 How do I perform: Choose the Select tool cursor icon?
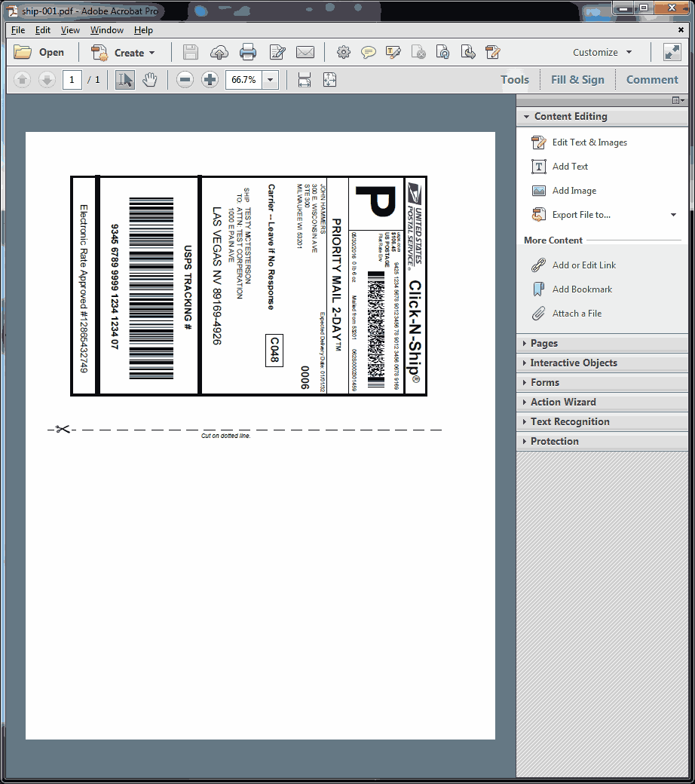point(125,79)
